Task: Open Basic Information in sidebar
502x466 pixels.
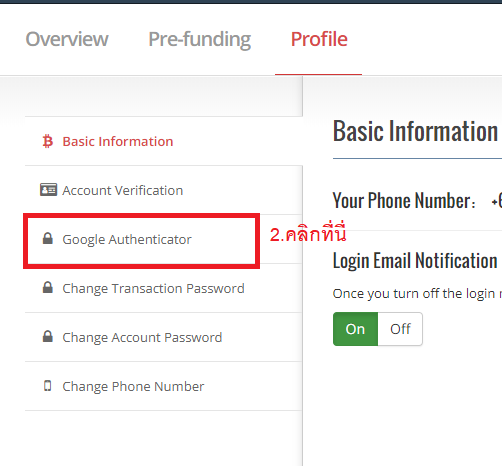Action: pos(163,141)
